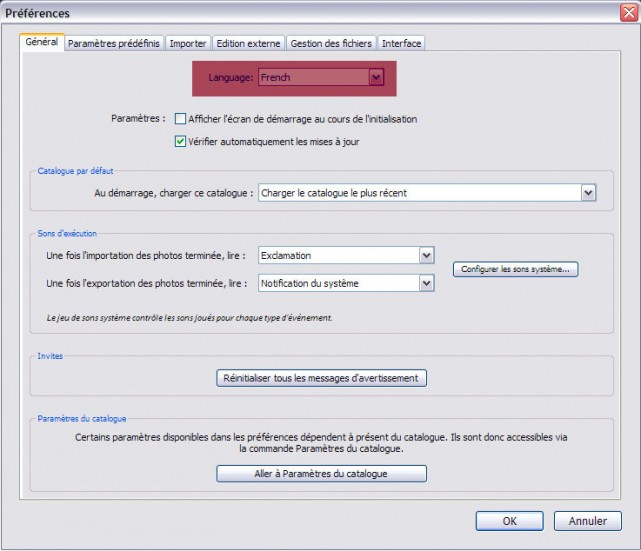Screen dimensions: 641x551
Task: Open the Importer tab
Action: pyautogui.click(x=188, y=43)
